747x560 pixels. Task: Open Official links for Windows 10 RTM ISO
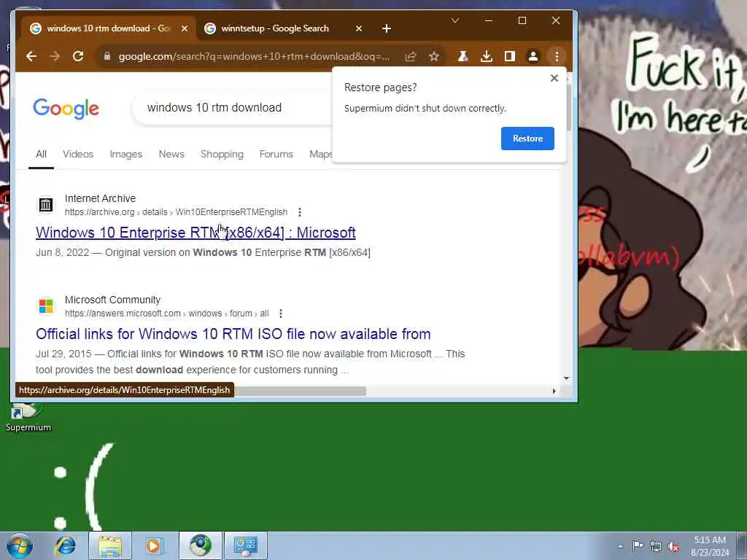point(233,334)
